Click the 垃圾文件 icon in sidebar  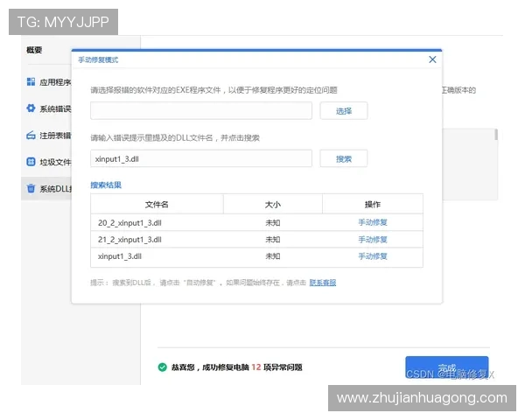click(31, 162)
